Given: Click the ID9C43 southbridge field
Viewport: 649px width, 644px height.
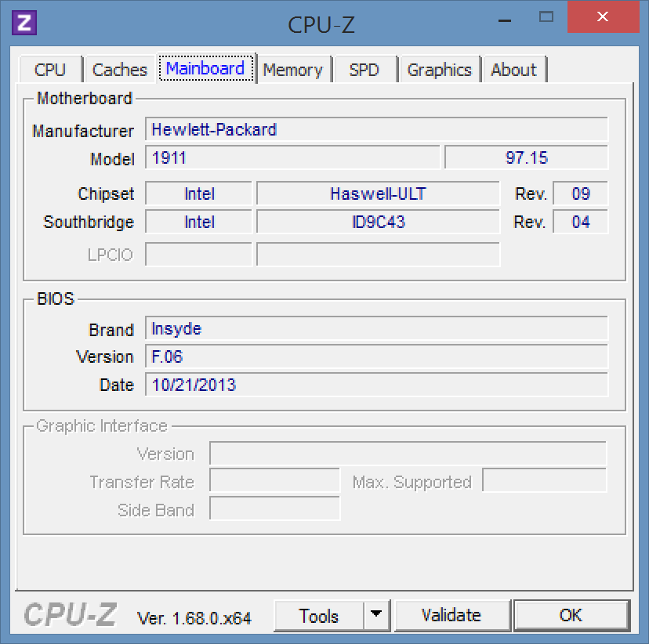Looking at the screenshot, I should [378, 223].
